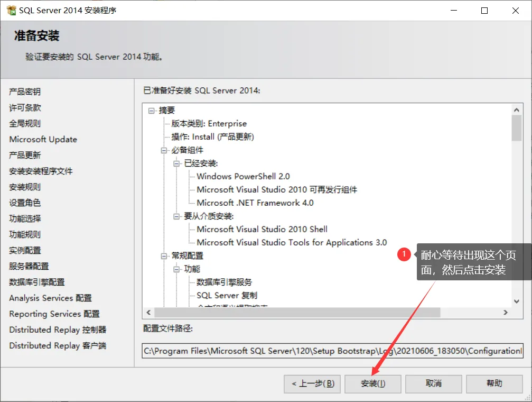
Task: Select 数据库引擎服务 tree row
Action: [x=225, y=282]
